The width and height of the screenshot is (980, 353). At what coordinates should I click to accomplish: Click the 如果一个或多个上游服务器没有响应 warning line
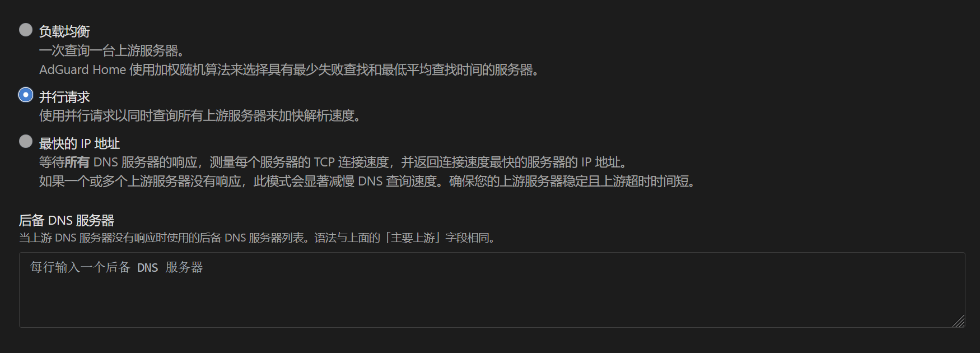(x=367, y=181)
